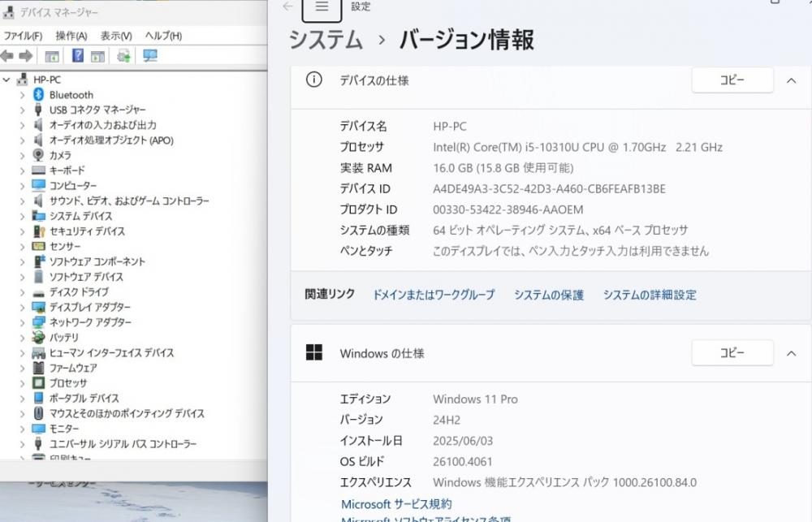Click the device ID starting with A4DE49A3
Viewport: 812px width, 522px height.
coord(549,188)
